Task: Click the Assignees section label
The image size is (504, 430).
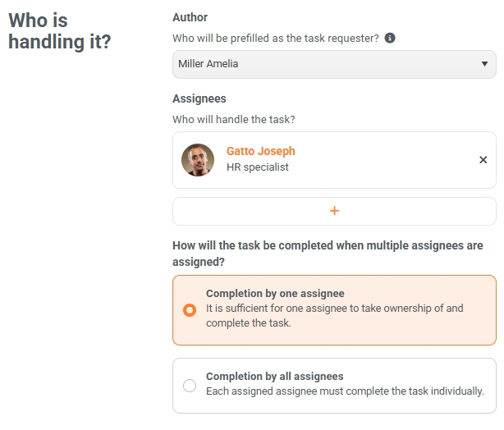Action: [199, 98]
